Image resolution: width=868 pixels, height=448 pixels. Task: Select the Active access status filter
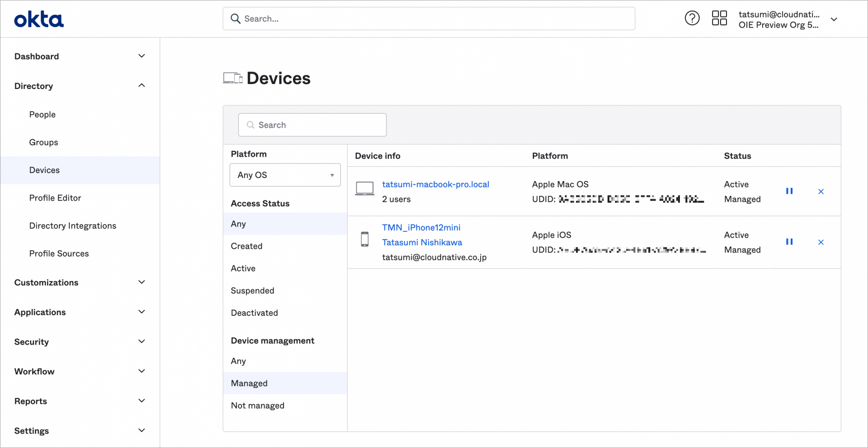pos(243,268)
